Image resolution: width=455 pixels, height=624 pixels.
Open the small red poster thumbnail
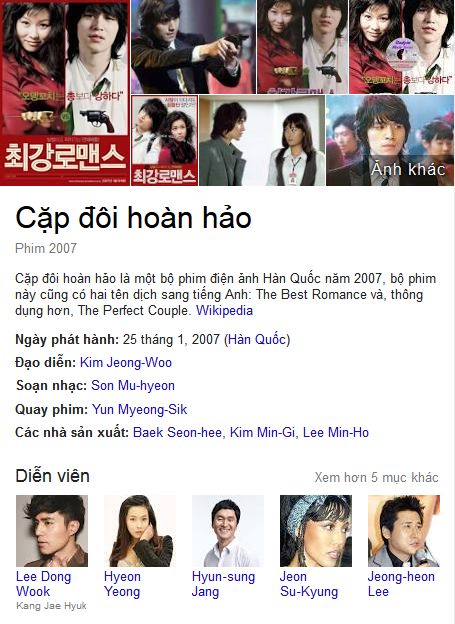tap(164, 140)
